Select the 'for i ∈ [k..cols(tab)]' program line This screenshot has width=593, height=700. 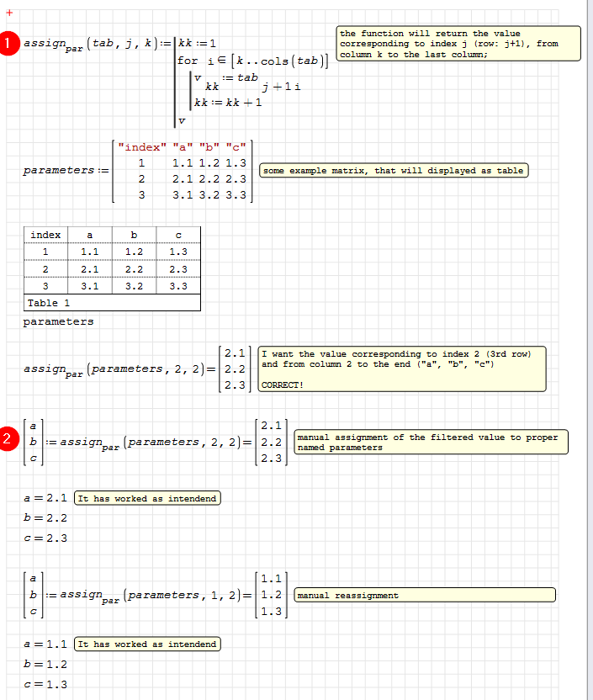251,61
